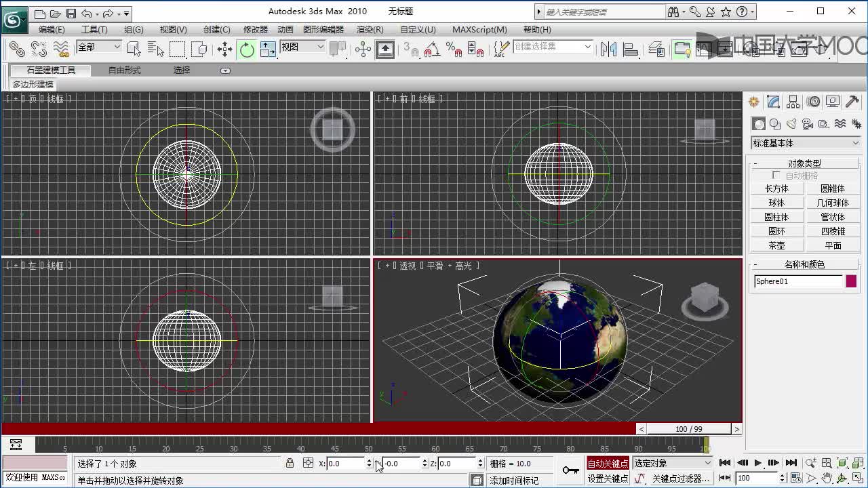
Task: Activate the Select and Move tool
Action: click(224, 49)
